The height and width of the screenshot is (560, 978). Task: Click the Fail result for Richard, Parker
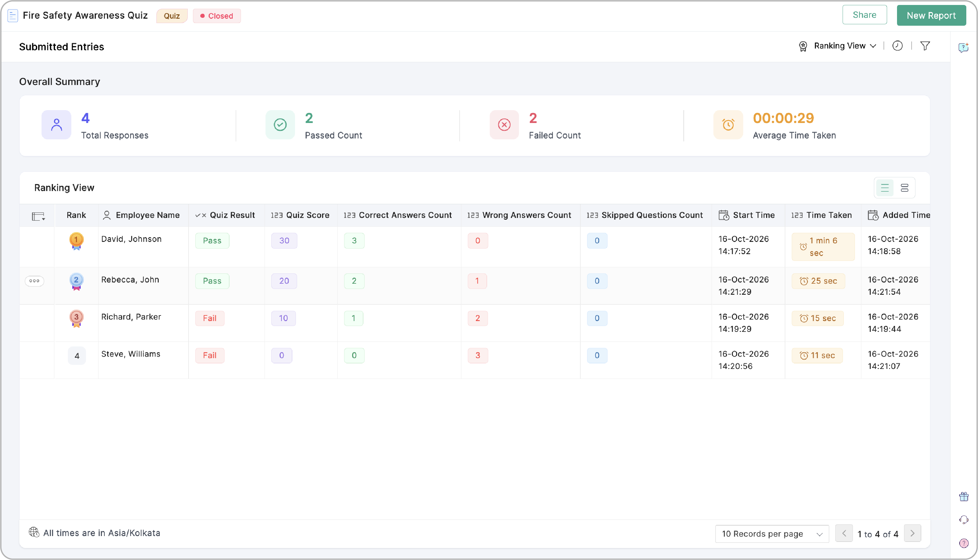click(209, 318)
